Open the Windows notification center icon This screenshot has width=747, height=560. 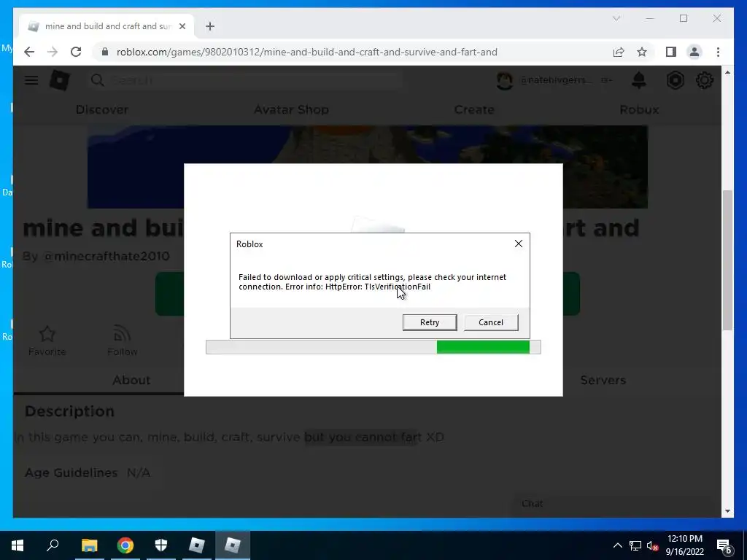tap(724, 545)
